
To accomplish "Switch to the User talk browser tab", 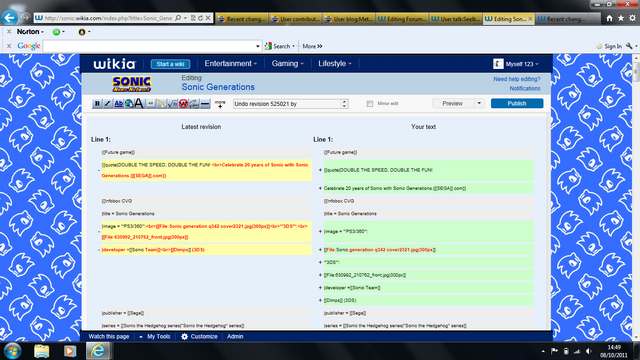I will point(456,19).
